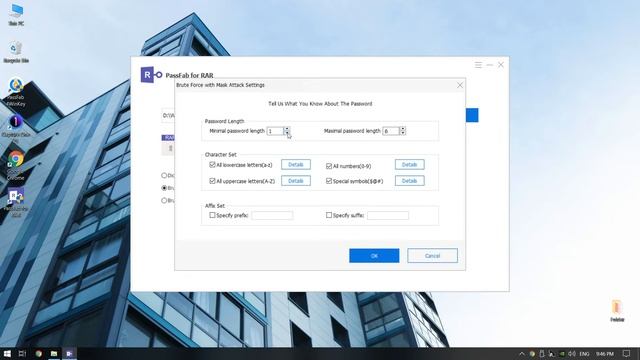Viewport: 640px width, 360px height.
Task: Minimize the PassFab for RAR window
Action: coord(489,65)
